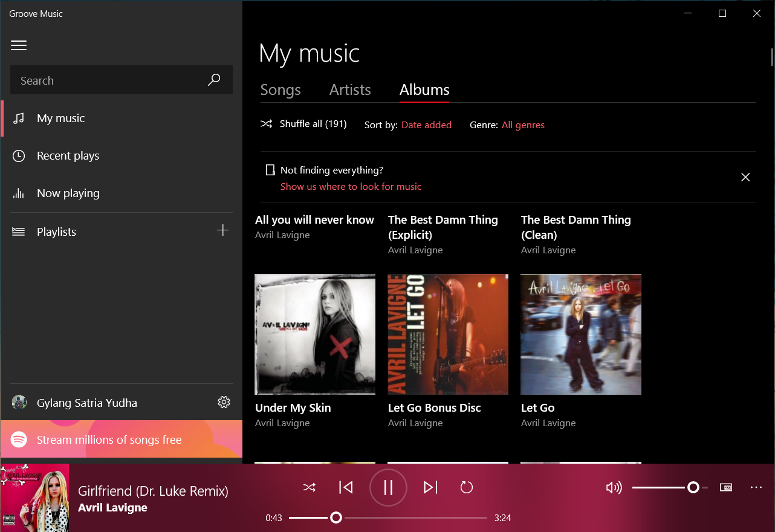
Task: Skip to the previous track
Action: (346, 487)
